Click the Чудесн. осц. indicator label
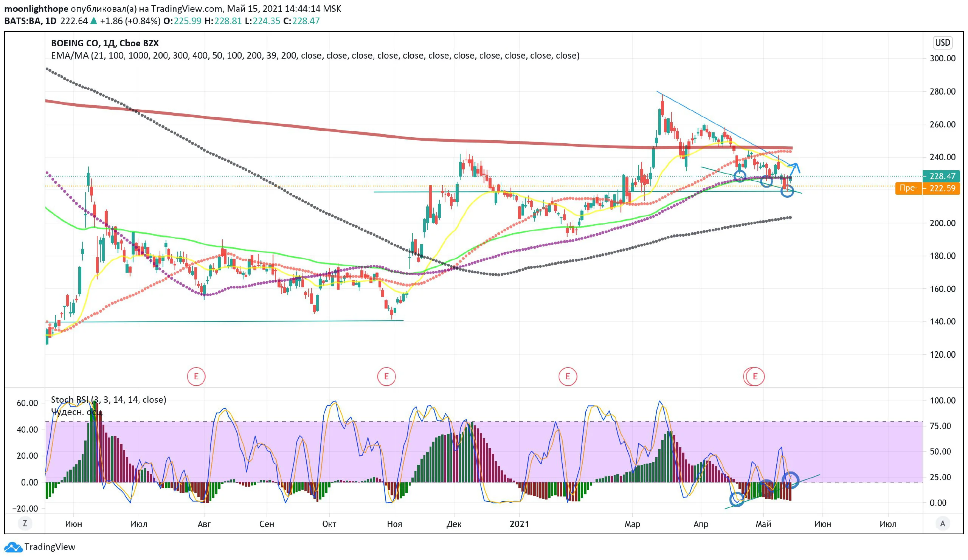Screen dimensions: 968x560 coord(77,412)
